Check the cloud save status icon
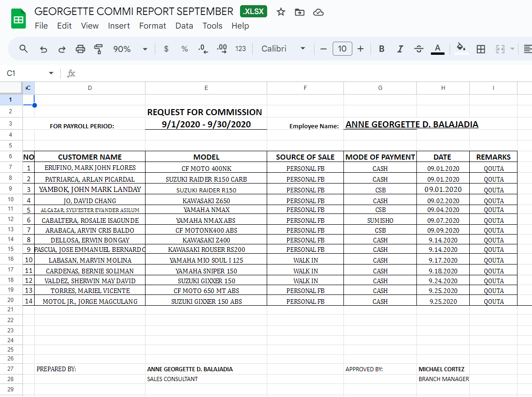Image resolution: width=532 pixels, height=397 pixels. click(x=318, y=12)
